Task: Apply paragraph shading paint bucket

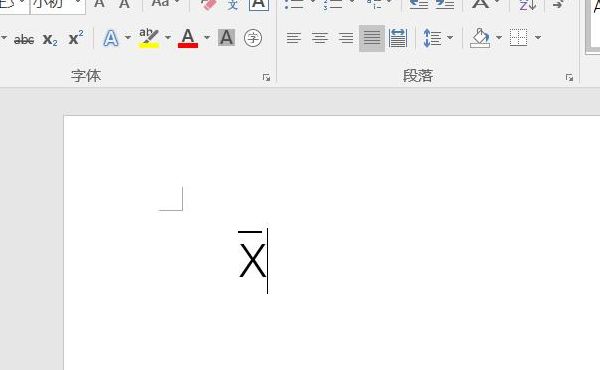Action: pyautogui.click(x=480, y=38)
